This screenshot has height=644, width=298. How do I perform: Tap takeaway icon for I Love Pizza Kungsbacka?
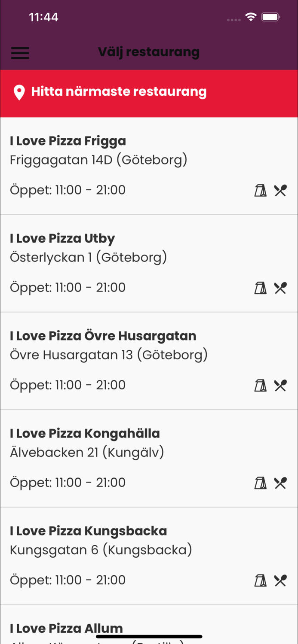pyautogui.click(x=261, y=580)
